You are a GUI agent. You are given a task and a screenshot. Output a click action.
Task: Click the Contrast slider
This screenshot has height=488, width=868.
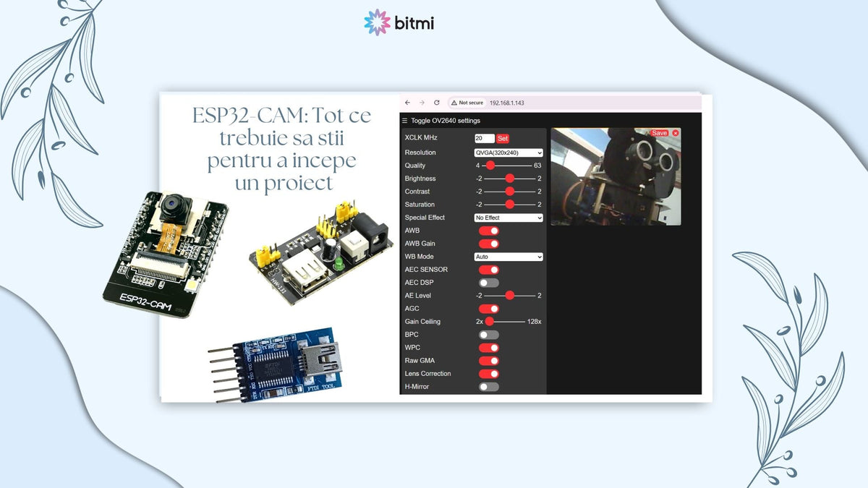click(509, 192)
